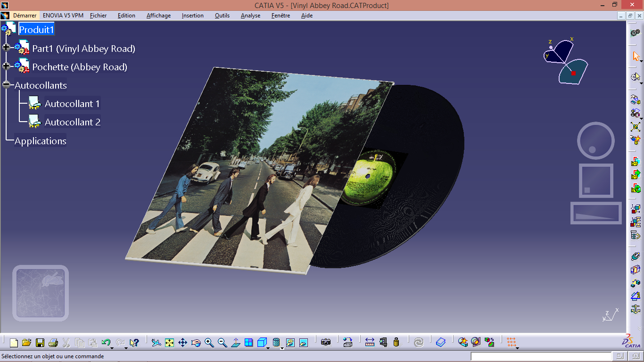Toggle Swap Visible Space

pos(304,343)
